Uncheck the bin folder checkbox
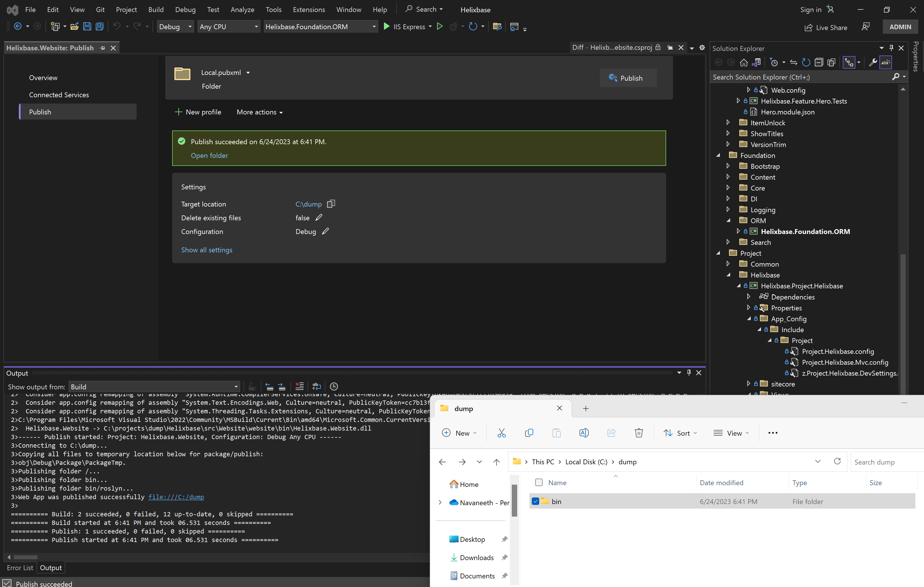Image resolution: width=924 pixels, height=587 pixels. [535, 501]
